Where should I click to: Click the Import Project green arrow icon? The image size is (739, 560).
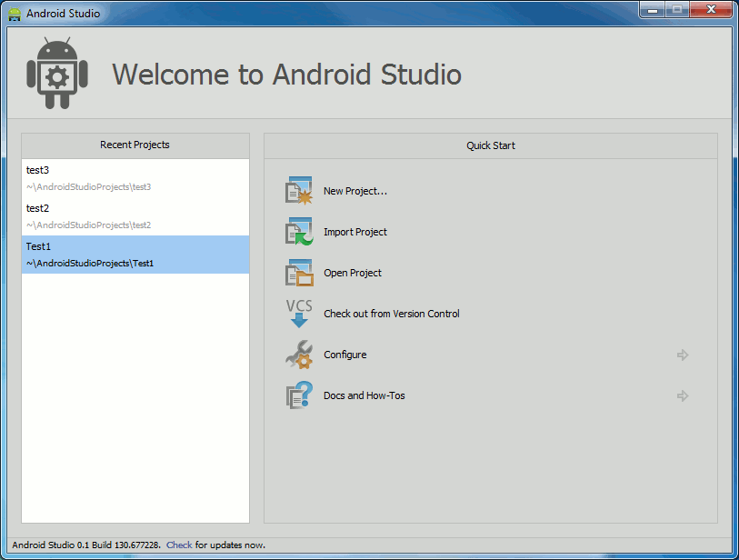(x=299, y=232)
